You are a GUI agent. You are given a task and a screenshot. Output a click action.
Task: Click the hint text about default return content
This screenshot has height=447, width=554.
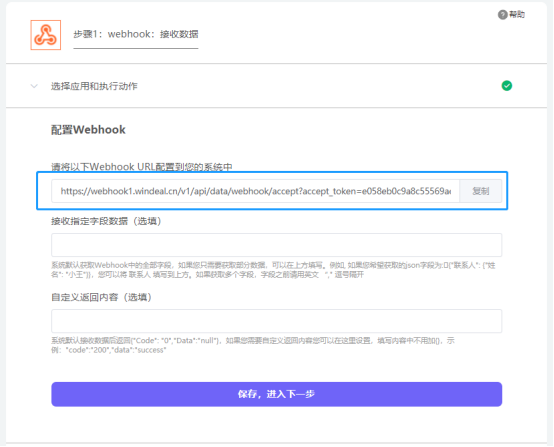click(x=253, y=346)
